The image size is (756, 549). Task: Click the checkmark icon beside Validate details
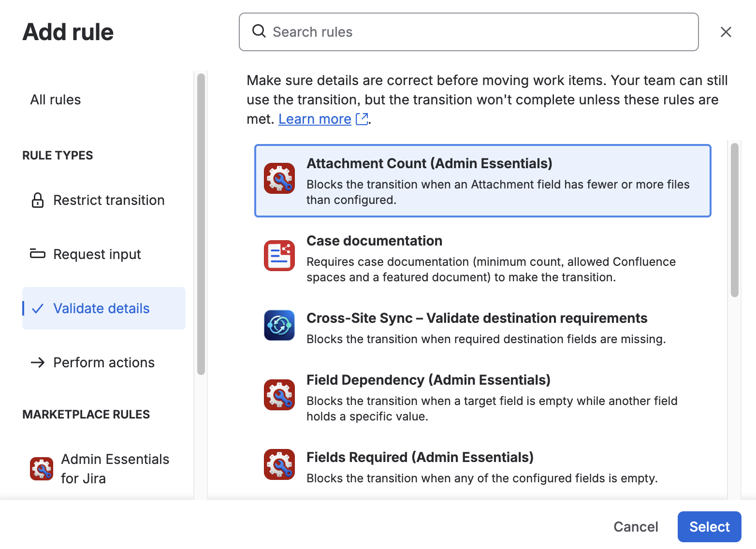click(x=38, y=308)
